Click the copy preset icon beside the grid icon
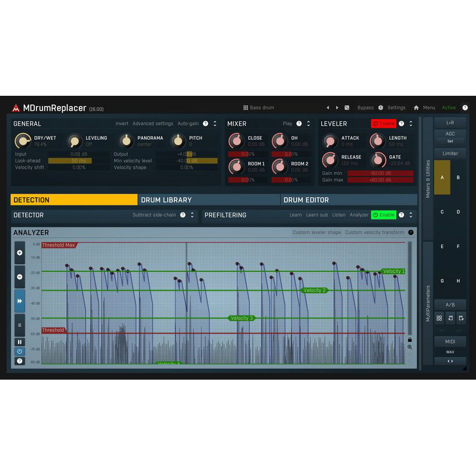This screenshot has width=476, height=476. tap(450, 318)
